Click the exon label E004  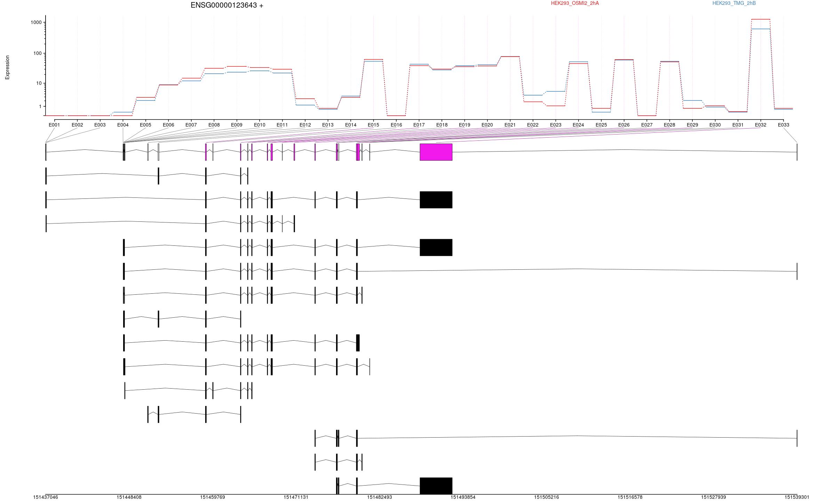[x=123, y=125]
